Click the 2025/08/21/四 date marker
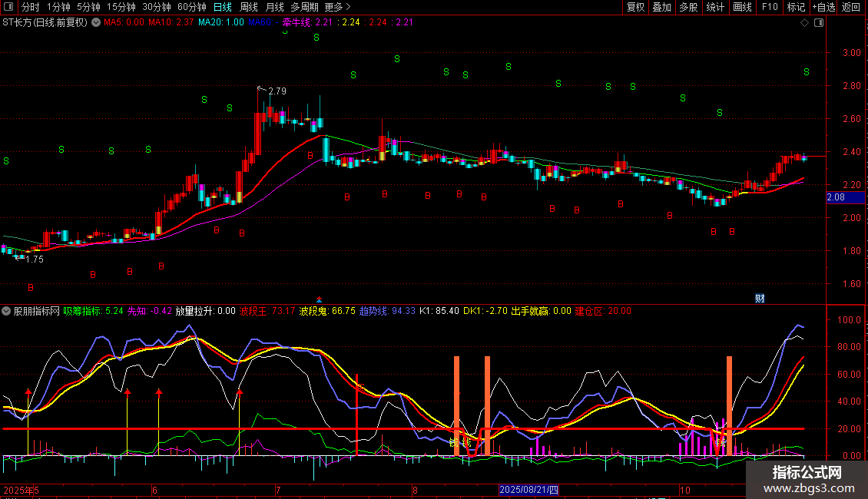The image size is (868, 499). (528, 490)
